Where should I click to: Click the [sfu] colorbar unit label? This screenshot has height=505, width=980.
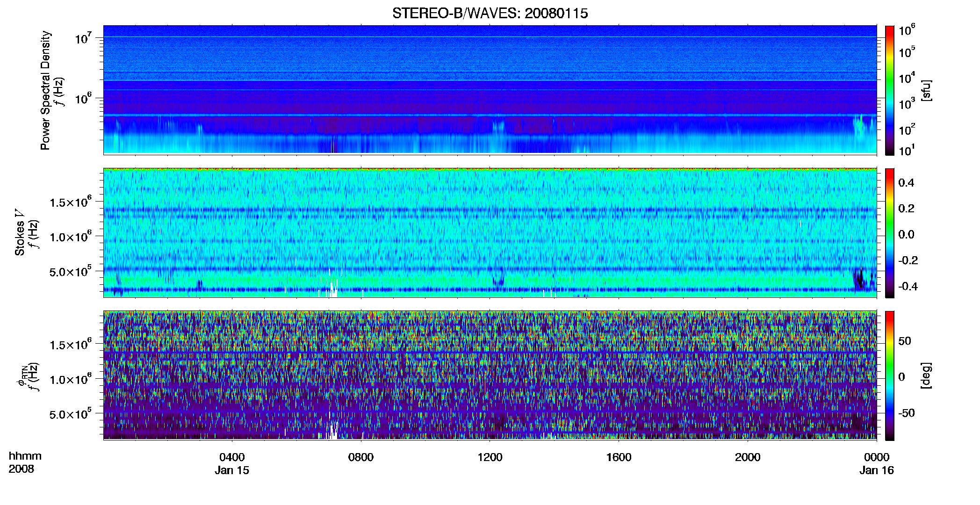point(927,90)
